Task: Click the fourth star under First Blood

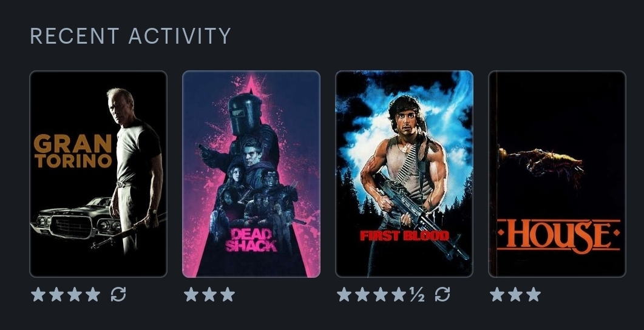Action: (399, 294)
